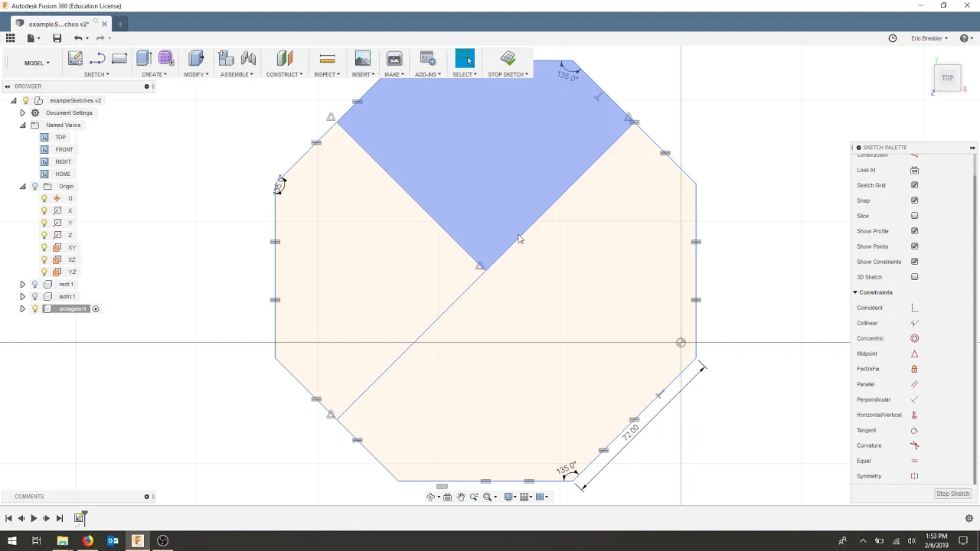Click the Stop Sketch button in palette
980x551 pixels.
(x=952, y=494)
